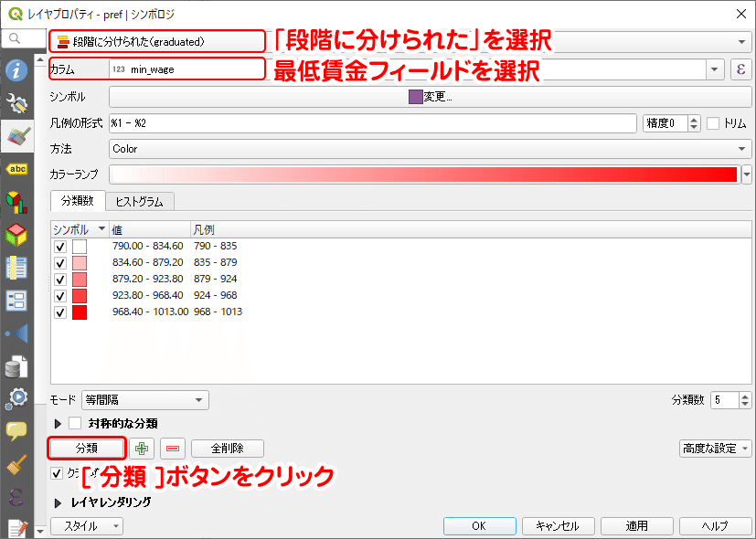Click the bright red swatch for 968 - 1013

tap(80, 312)
